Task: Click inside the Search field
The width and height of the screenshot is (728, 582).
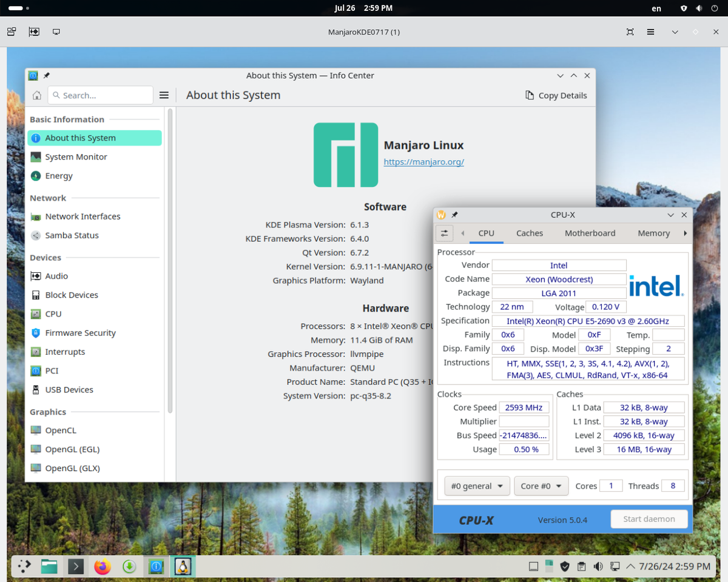Action: (x=100, y=95)
